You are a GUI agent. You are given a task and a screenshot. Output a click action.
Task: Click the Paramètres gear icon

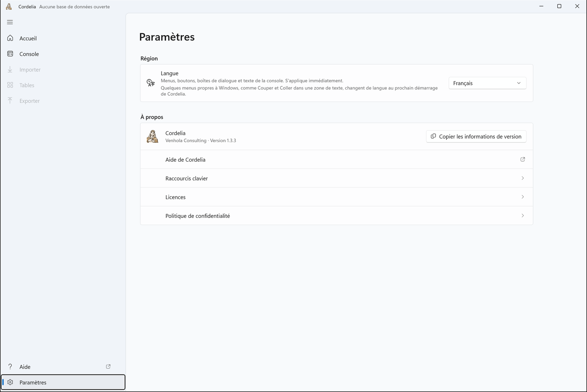click(10, 382)
